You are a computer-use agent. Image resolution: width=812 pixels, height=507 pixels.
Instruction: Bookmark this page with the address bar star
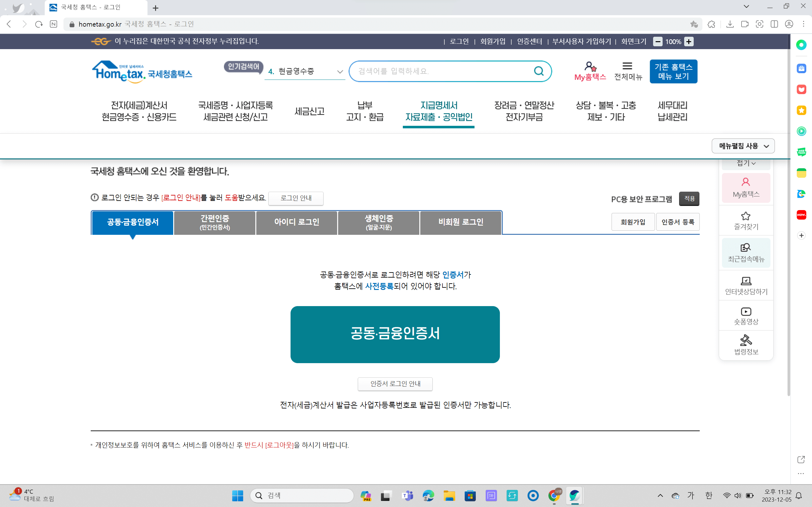[x=693, y=24]
